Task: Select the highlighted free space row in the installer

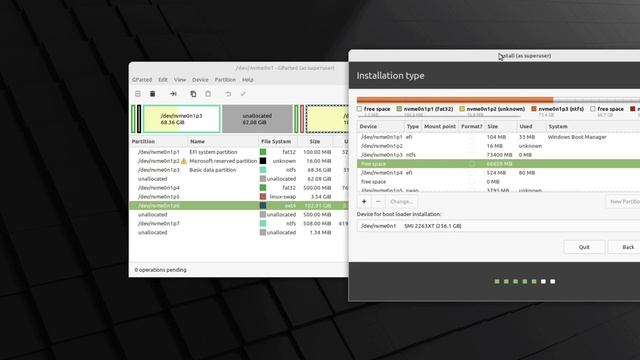Action: coord(498,164)
